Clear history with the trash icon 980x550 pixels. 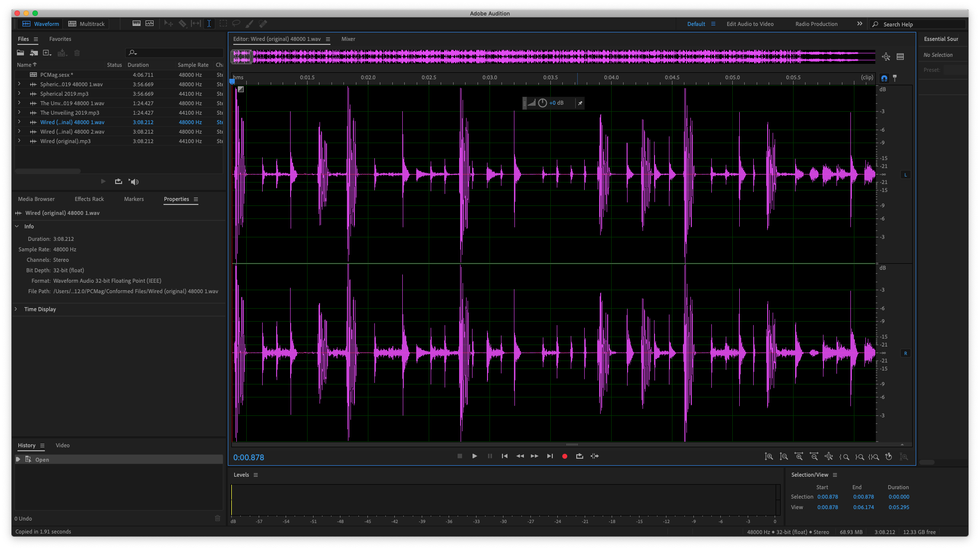tap(217, 519)
